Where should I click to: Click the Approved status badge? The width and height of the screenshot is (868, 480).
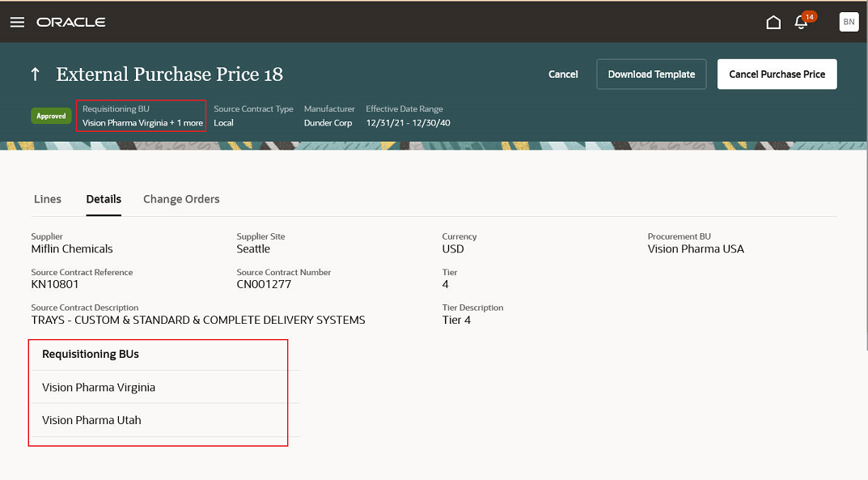(x=51, y=116)
